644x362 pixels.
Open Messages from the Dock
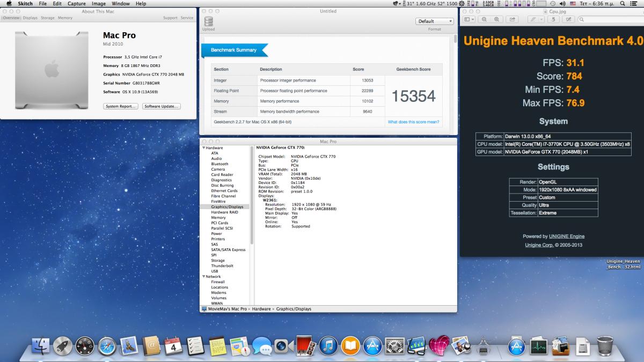pos(261,346)
